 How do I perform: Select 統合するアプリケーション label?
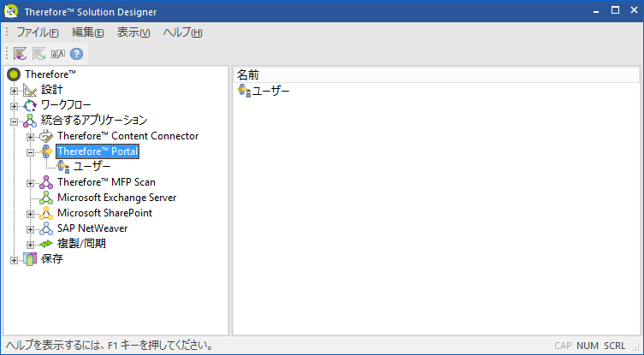click(x=94, y=121)
